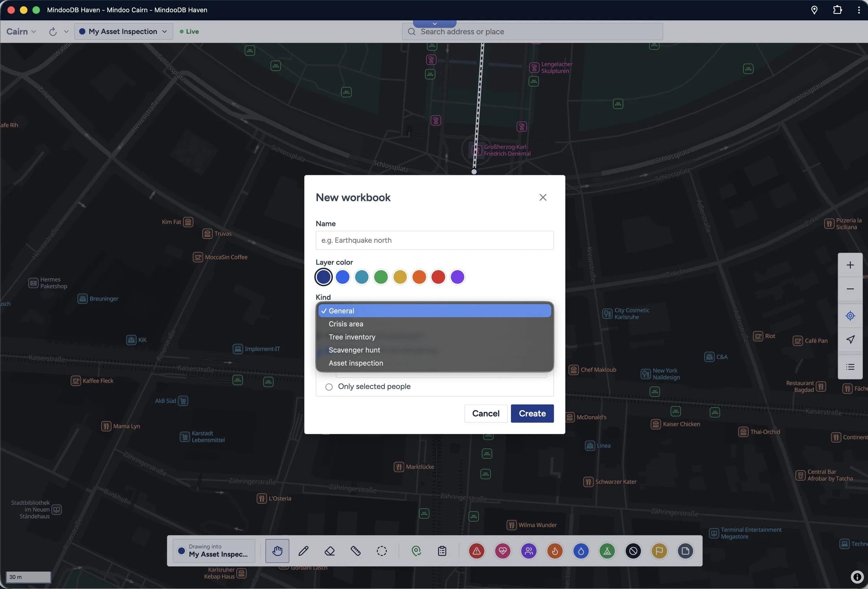Select the ruler measure tool
This screenshot has width=868, height=589.
click(356, 551)
